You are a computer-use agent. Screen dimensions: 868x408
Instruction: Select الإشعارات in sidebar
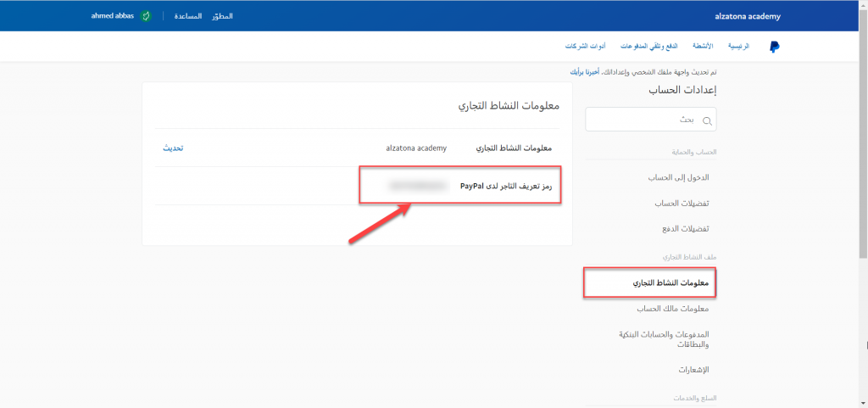[693, 369]
